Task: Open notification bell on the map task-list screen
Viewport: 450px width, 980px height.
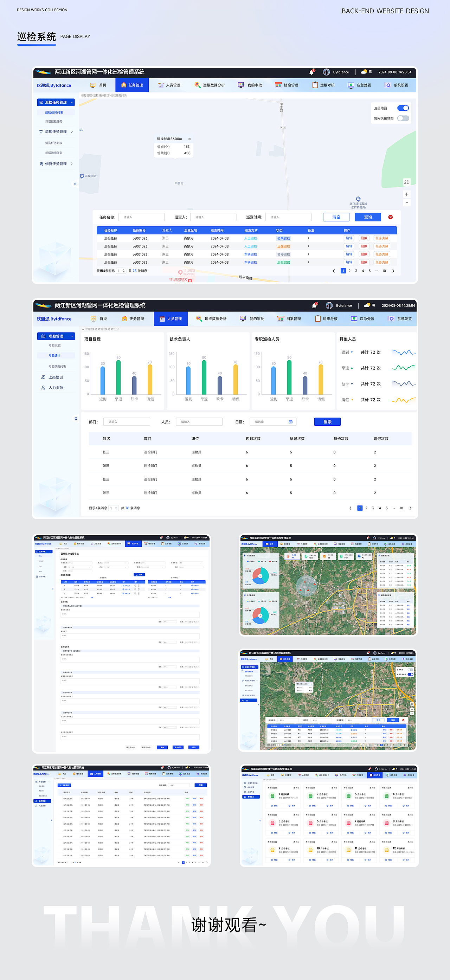Action: coord(311,72)
